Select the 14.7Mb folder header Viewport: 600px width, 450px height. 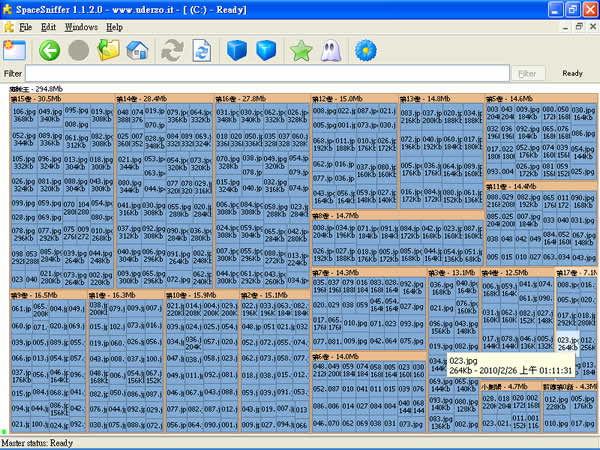(398, 215)
